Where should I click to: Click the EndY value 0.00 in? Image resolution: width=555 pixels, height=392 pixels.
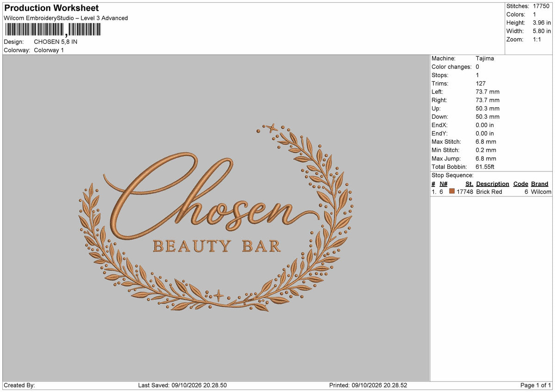(x=485, y=133)
